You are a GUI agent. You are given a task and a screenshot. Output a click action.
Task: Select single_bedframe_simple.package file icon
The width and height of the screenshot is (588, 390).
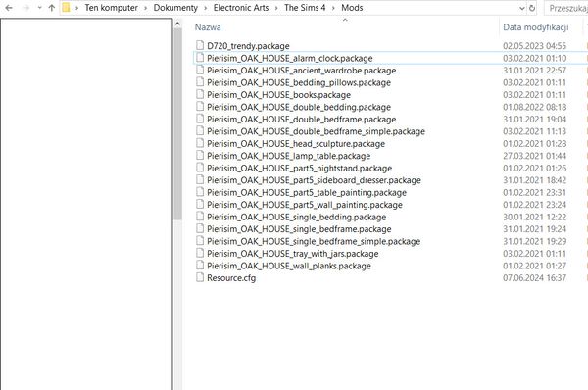[x=200, y=241]
